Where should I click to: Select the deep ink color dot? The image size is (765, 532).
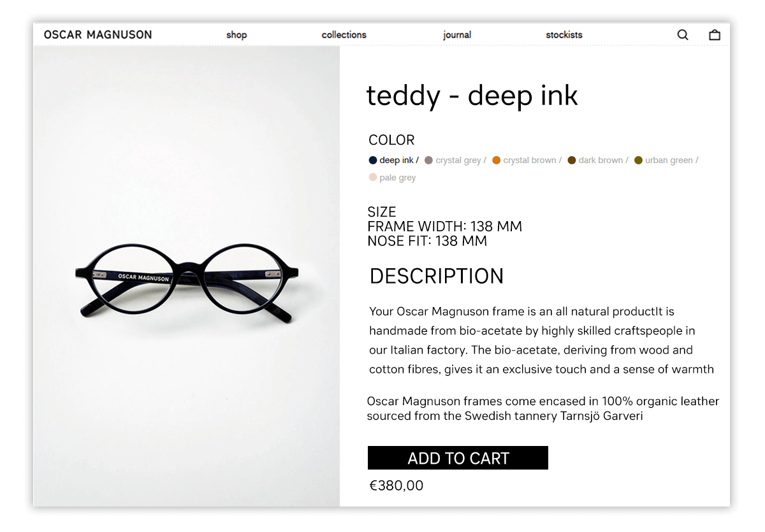(x=373, y=161)
